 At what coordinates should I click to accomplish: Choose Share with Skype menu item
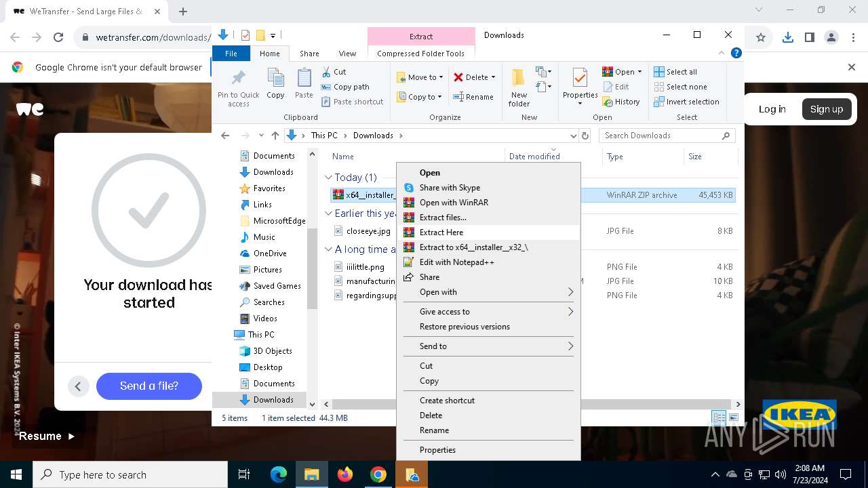coord(488,188)
